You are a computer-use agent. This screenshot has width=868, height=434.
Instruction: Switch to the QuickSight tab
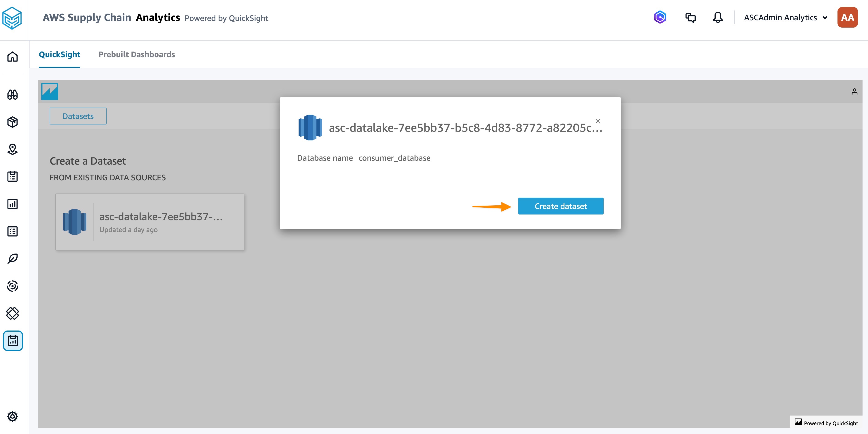pos(59,54)
